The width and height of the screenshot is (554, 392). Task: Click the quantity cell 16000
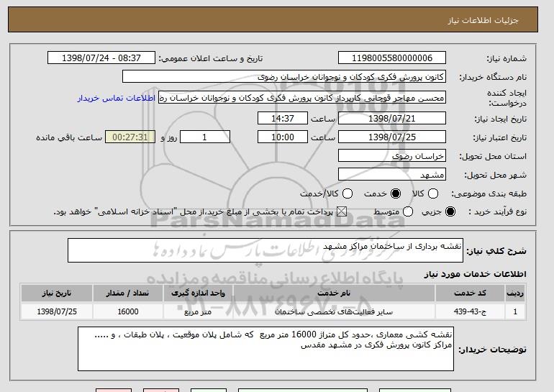pyautogui.click(x=127, y=311)
